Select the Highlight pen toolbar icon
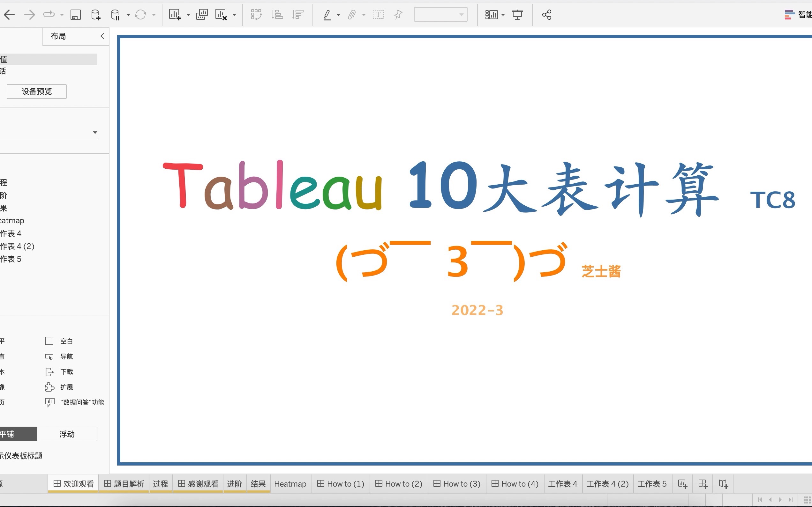The height and width of the screenshot is (507, 812). pos(327,14)
